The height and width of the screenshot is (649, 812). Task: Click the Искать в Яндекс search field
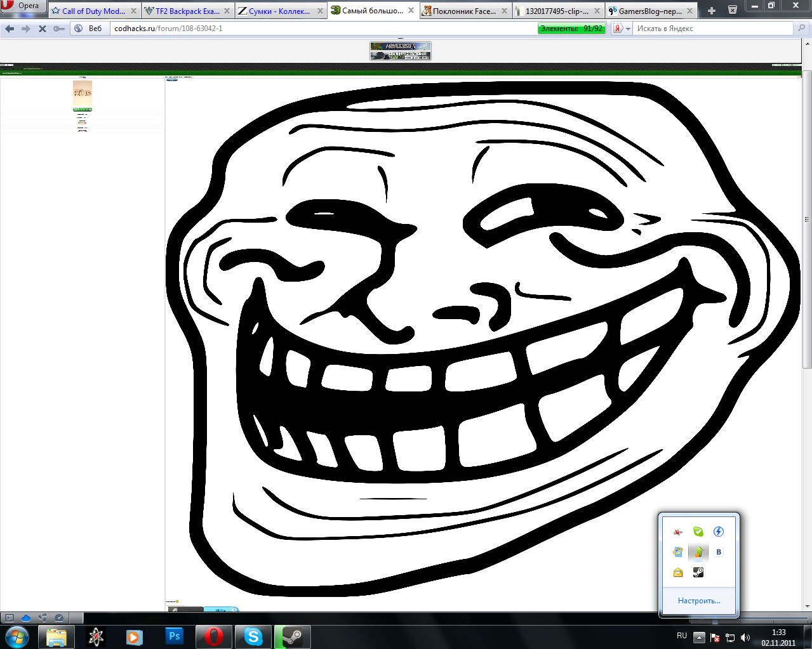(x=714, y=29)
